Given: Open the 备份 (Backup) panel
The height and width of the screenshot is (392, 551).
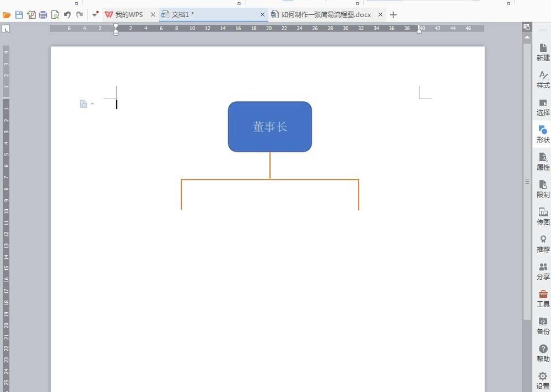Looking at the screenshot, I should pos(542,325).
